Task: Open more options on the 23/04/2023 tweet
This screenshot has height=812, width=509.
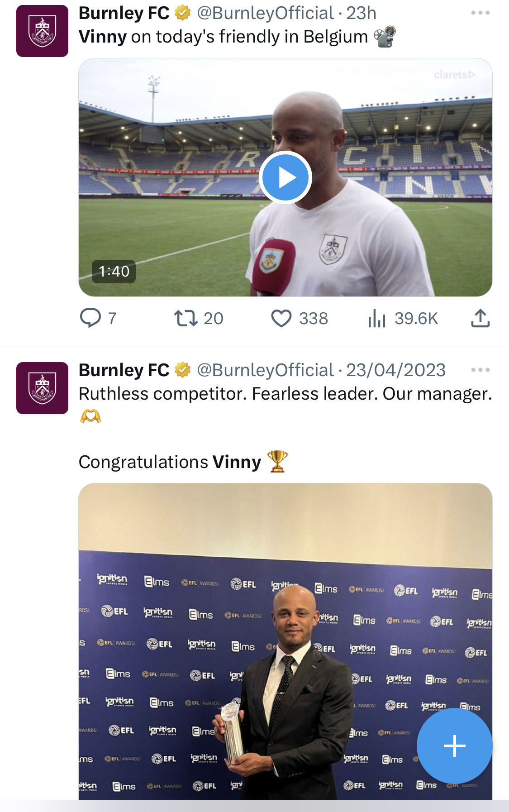Action: pyautogui.click(x=480, y=370)
